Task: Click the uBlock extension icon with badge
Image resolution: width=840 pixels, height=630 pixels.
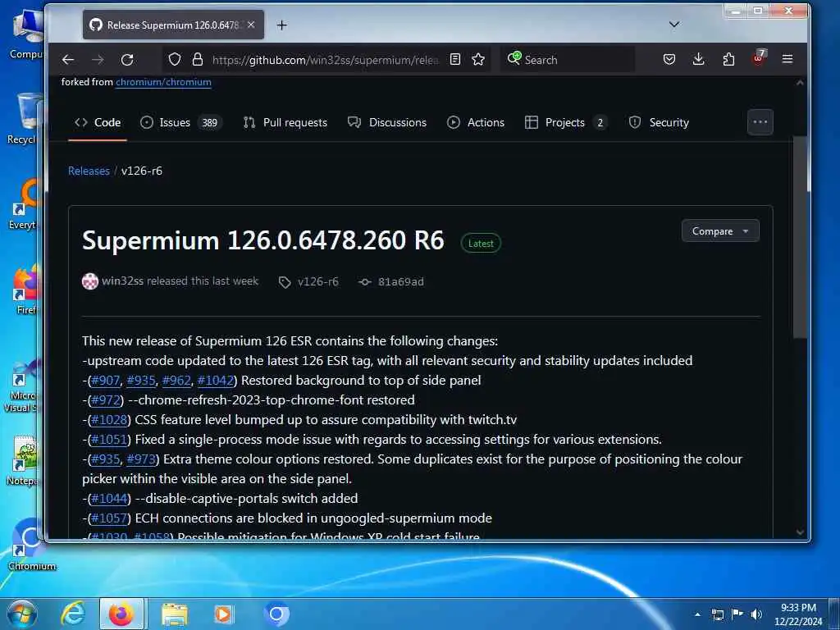Action: coord(759,57)
